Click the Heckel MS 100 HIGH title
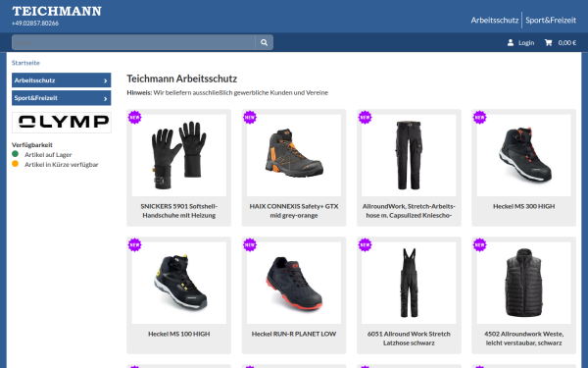The width and height of the screenshot is (588, 368). (179, 334)
